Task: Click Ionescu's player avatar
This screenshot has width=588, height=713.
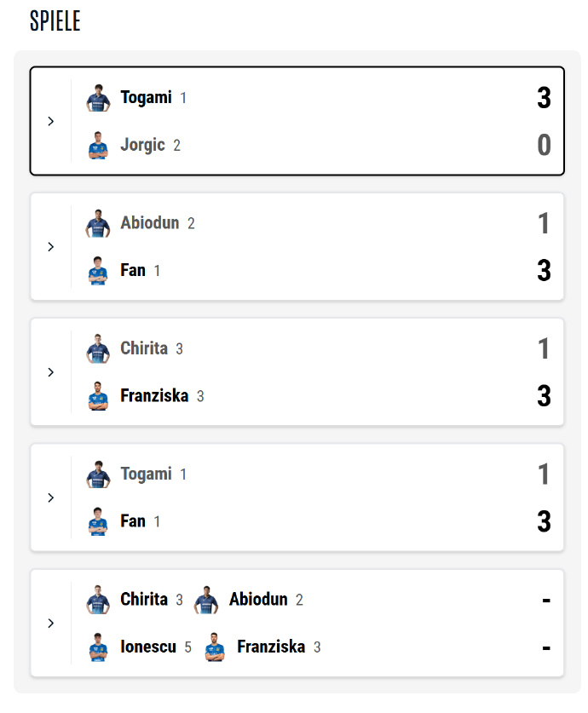Action: 99,647
